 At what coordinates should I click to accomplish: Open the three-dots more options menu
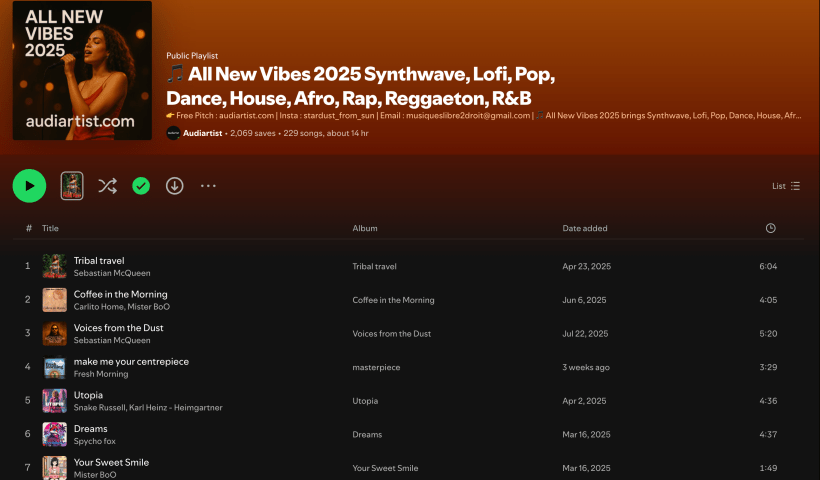pos(208,186)
